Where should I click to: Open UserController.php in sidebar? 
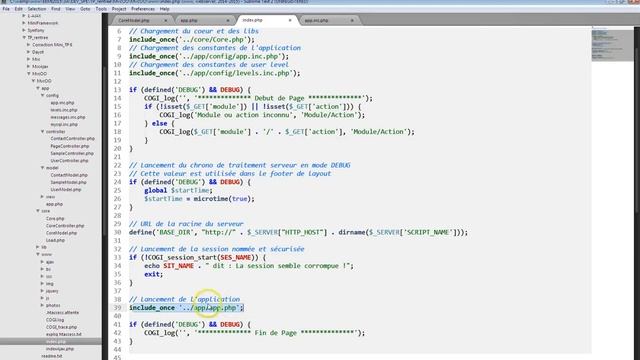pyautogui.click(x=69, y=161)
